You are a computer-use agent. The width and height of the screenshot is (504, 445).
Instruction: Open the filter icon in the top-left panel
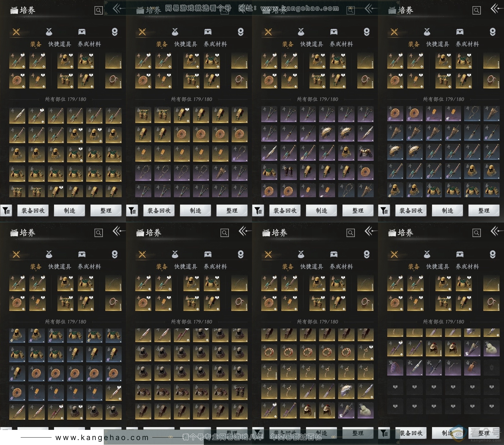(6, 211)
